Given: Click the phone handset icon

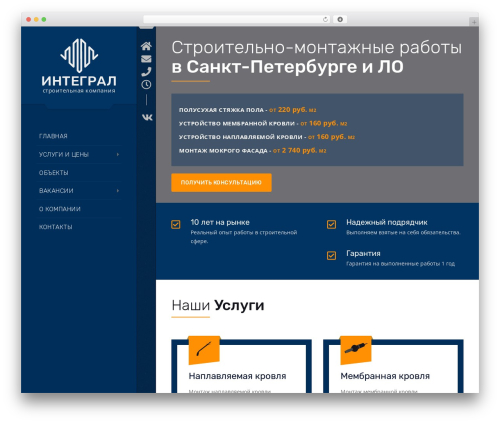Looking at the screenshot, I should pyautogui.click(x=146, y=72).
